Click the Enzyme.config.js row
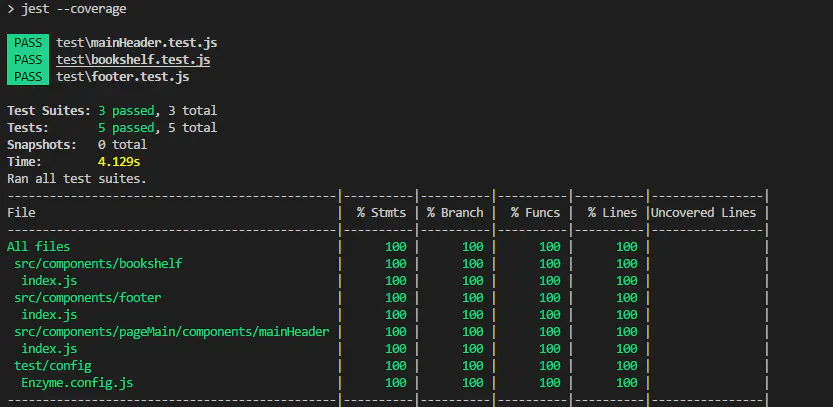The height and width of the screenshot is (407, 833). click(77, 383)
